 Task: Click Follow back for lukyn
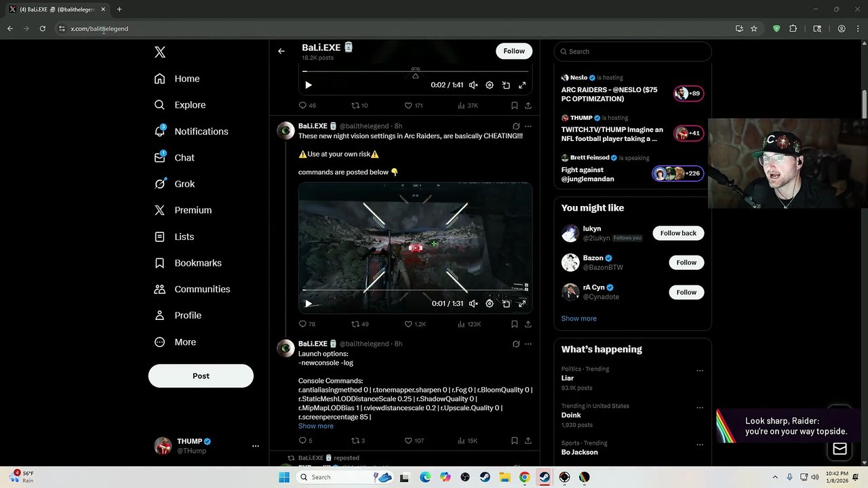(678, 233)
